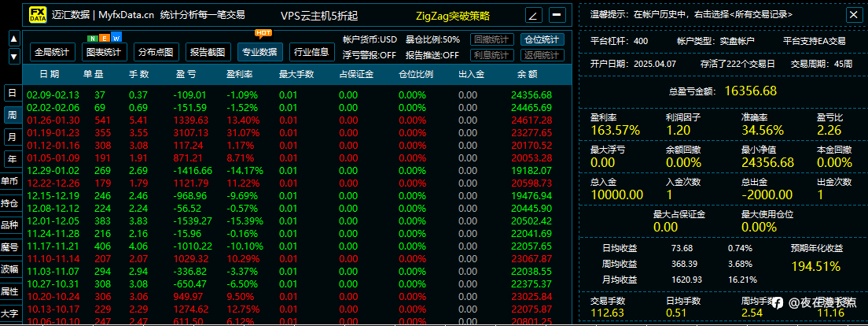Click the 利息统计 button
This screenshot has width=868, height=326.
click(492, 55)
